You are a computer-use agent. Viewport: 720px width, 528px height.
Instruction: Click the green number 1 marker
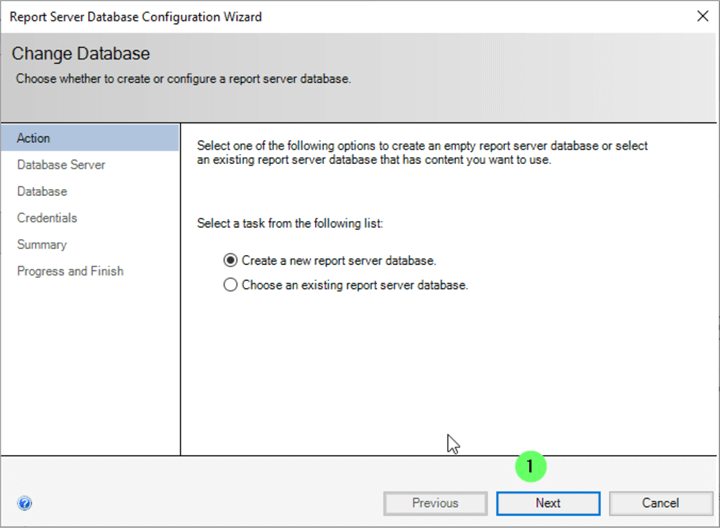(530, 467)
